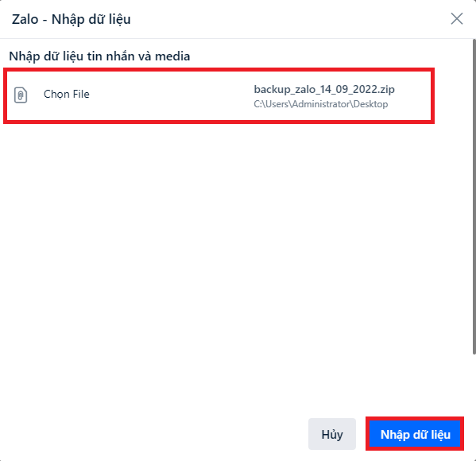Click the C:\Users\Administrator\Desktop path text

point(320,104)
